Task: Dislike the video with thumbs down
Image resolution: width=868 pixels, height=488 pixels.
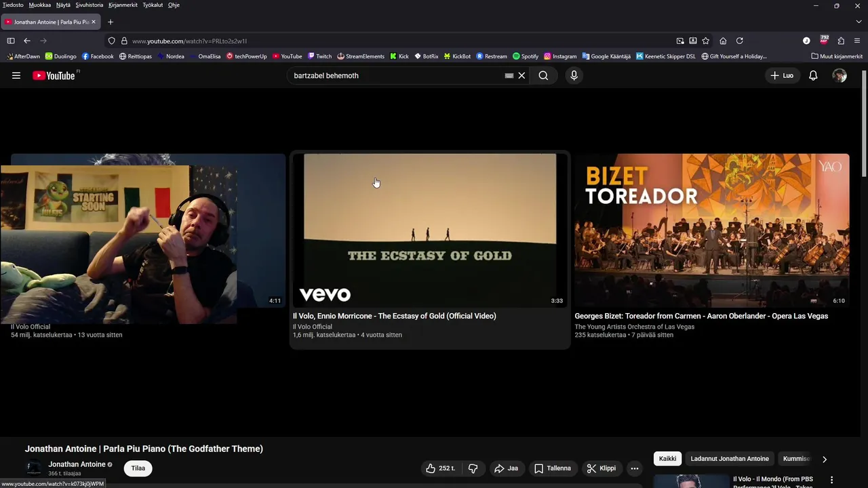Action: click(473, 468)
